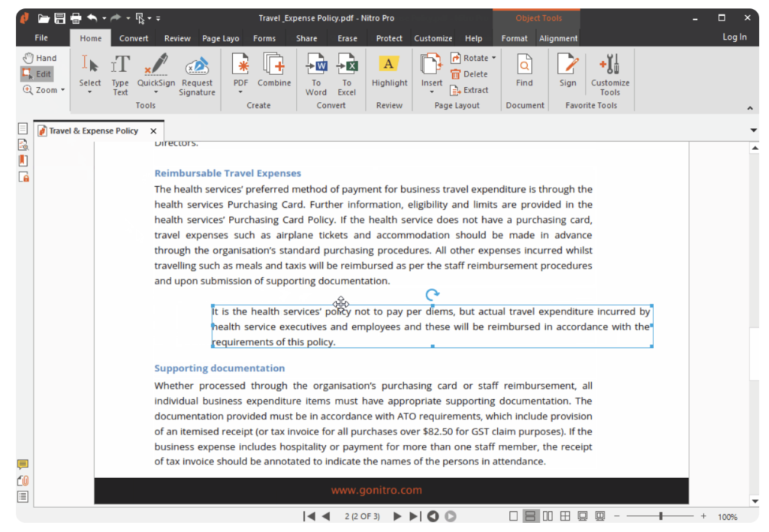This screenshot has width=769, height=532.
Task: Click the zoom slider handle
Action: click(661, 515)
